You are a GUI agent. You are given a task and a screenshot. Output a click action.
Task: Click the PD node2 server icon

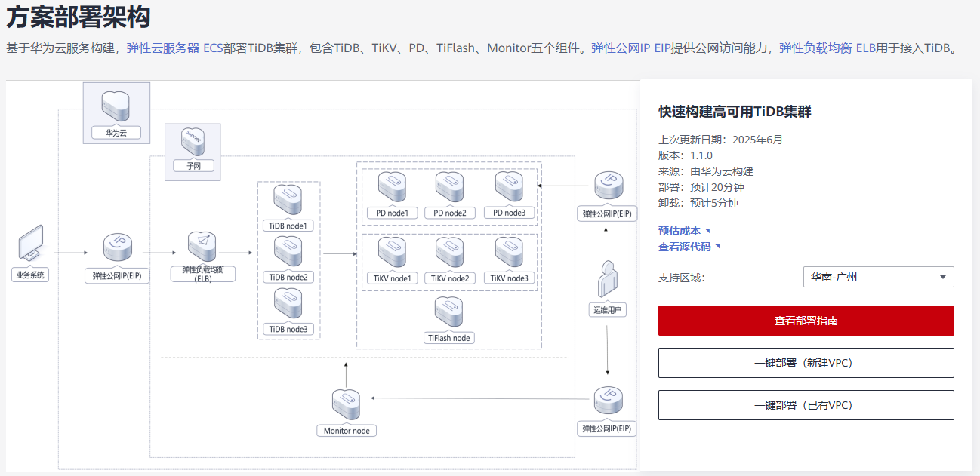click(449, 187)
